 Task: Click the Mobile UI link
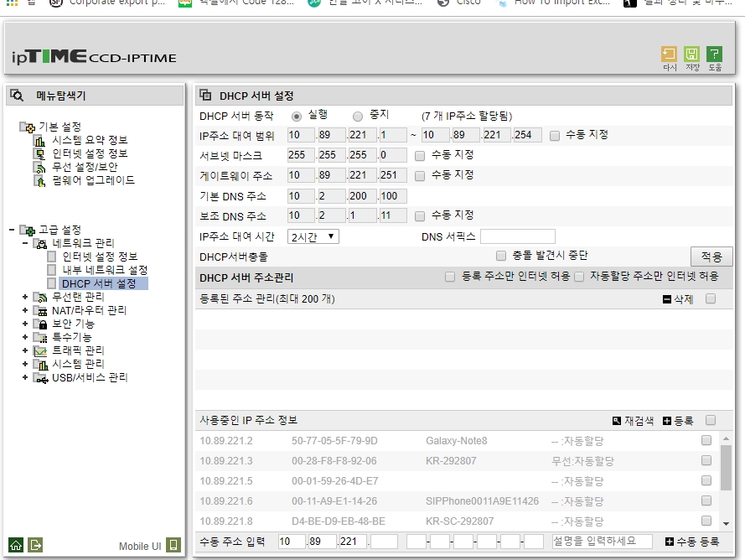[140, 547]
